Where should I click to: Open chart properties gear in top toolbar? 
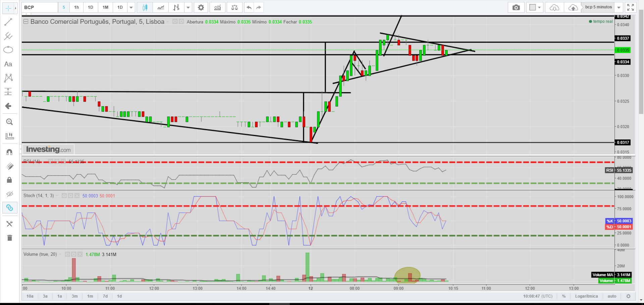(x=201, y=7)
